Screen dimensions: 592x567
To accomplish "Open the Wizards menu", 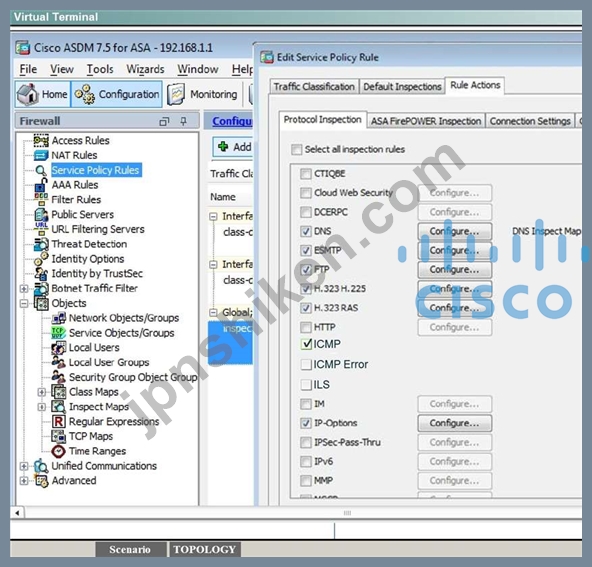I will tap(145, 69).
